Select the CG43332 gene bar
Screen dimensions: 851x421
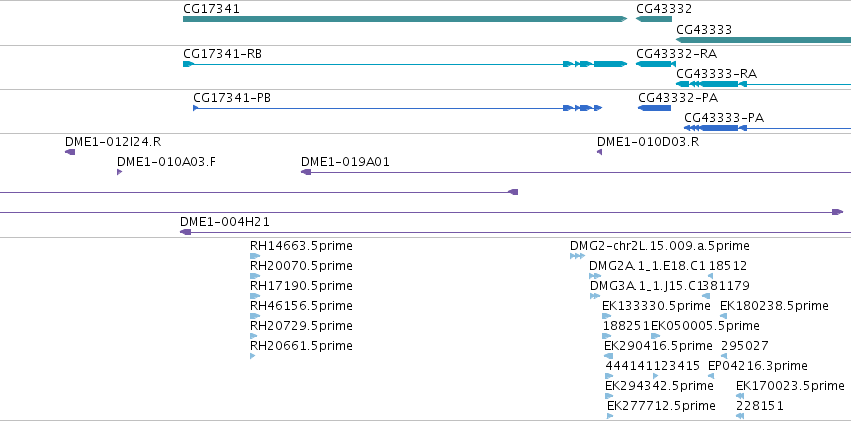tap(653, 19)
